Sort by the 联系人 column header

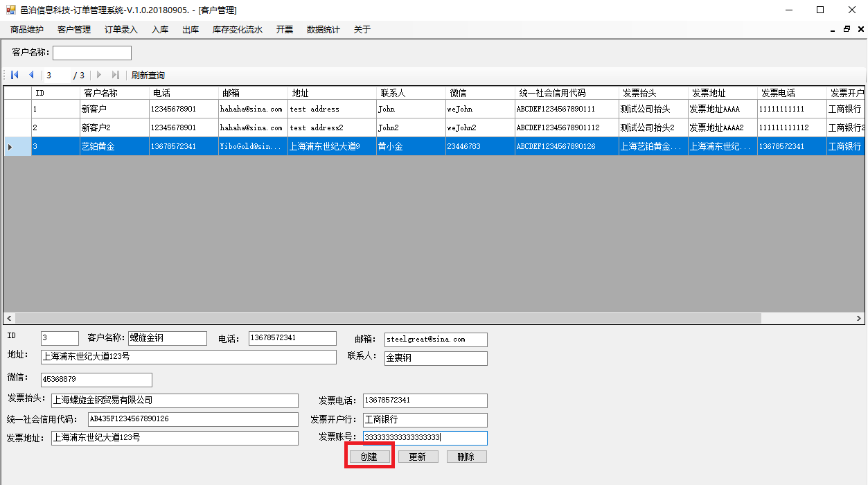411,93
